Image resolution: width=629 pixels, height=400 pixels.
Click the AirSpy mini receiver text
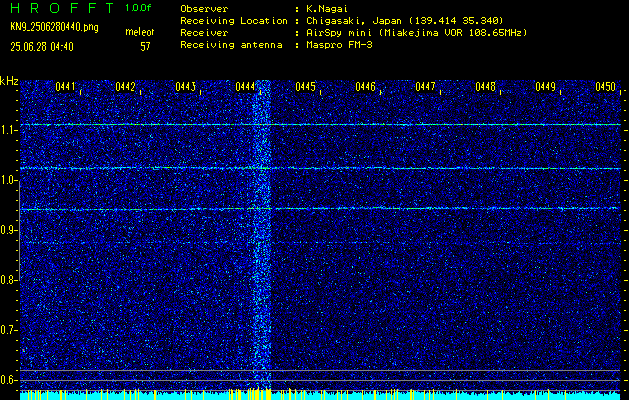coord(416,33)
